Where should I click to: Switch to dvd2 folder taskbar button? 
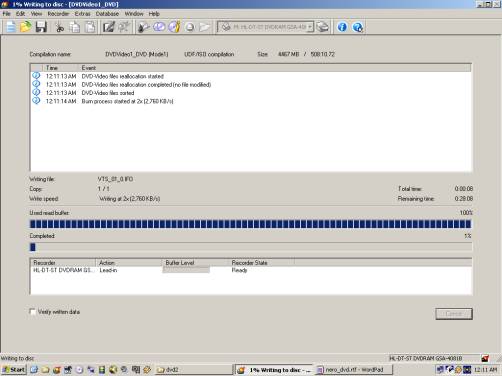[x=194, y=369]
